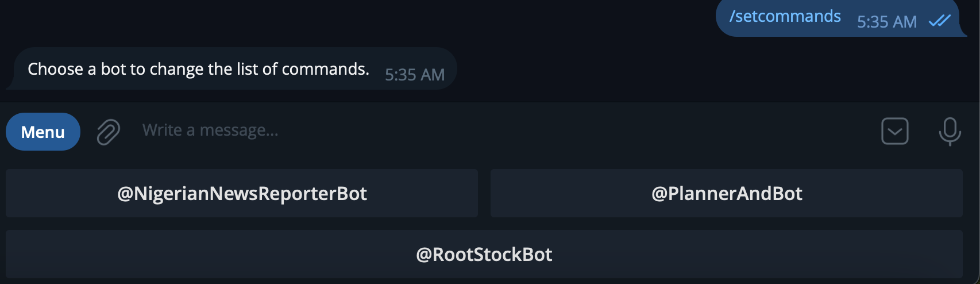Pick the @RootStockBot option
Image resolution: width=980 pixels, height=284 pixels.
484,254
